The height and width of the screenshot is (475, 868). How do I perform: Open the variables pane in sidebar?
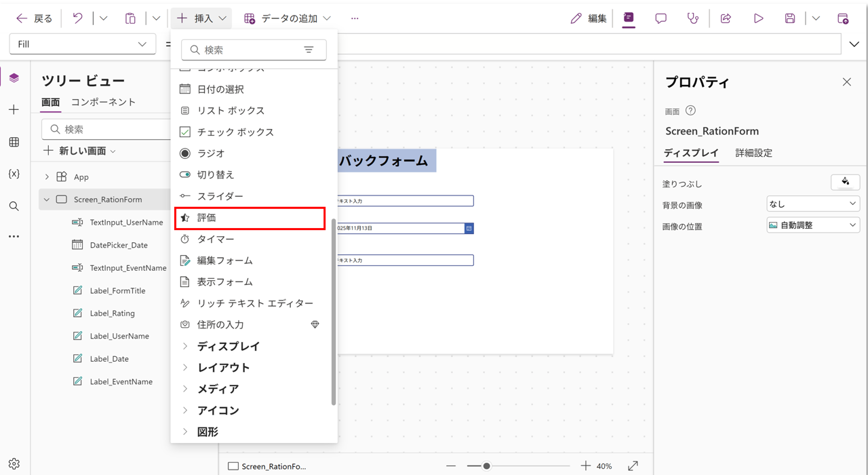[14, 174]
